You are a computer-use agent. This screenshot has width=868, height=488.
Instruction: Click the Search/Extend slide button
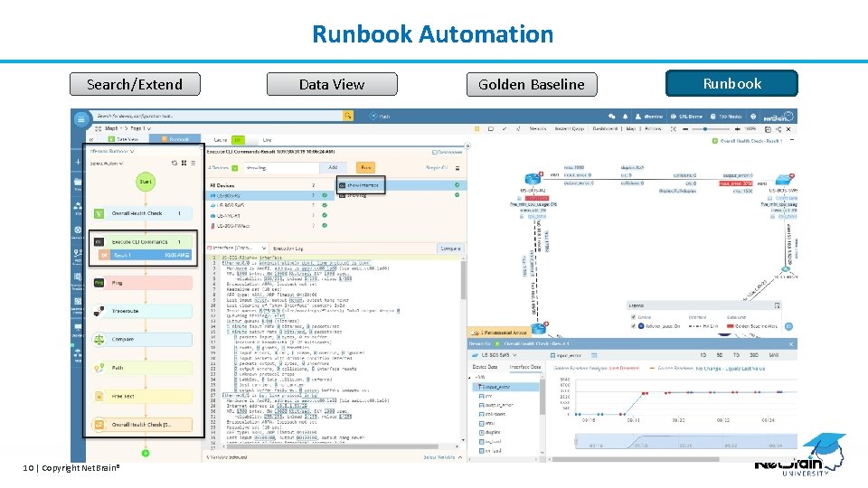[135, 85]
